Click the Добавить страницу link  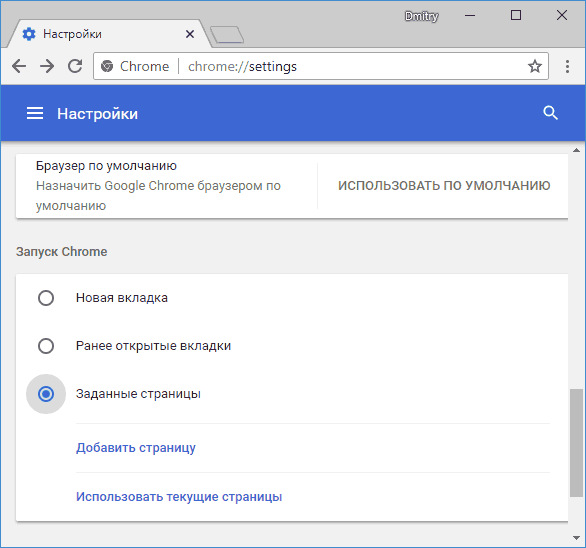click(x=136, y=448)
